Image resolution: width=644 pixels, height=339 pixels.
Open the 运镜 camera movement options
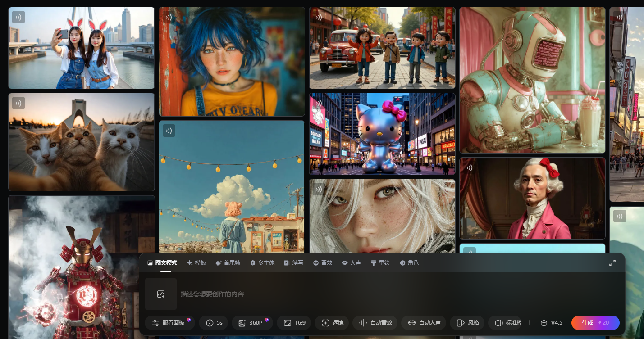click(x=332, y=323)
